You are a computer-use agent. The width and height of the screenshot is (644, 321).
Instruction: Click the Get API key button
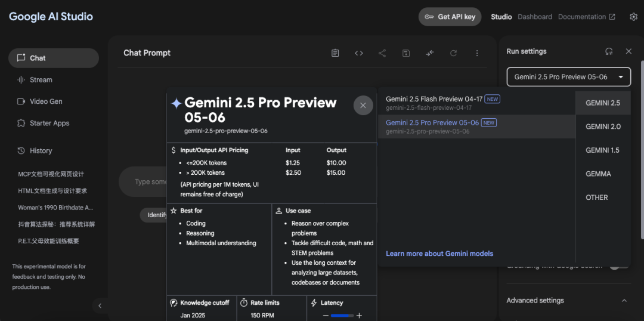450,17
